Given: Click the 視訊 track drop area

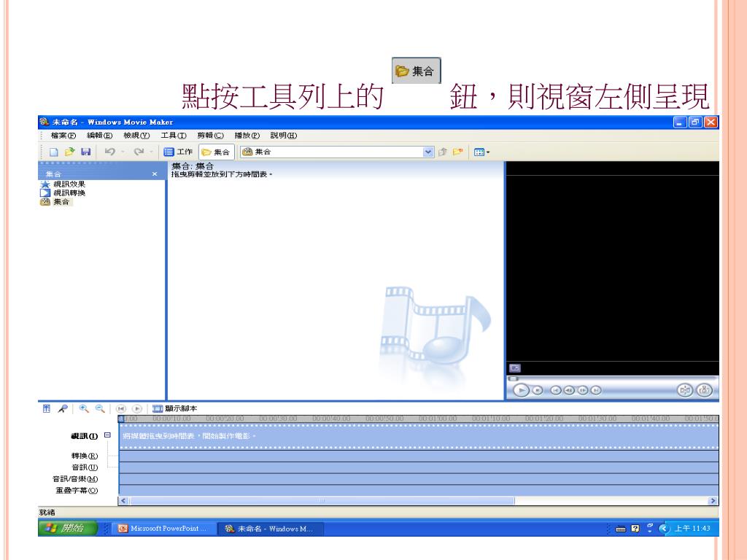Looking at the screenshot, I should click(419, 436).
